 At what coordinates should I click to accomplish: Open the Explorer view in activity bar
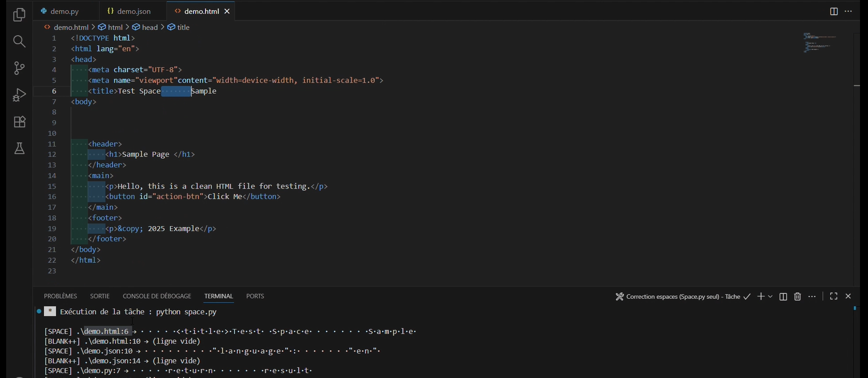[19, 15]
